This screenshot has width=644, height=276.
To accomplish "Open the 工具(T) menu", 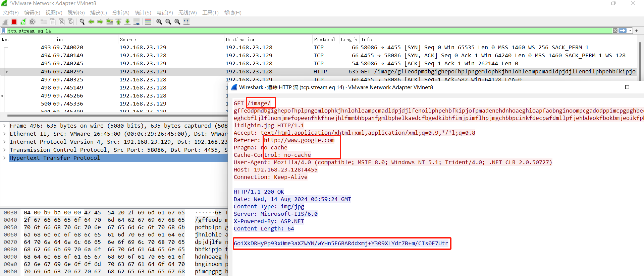I will pyautogui.click(x=210, y=13).
